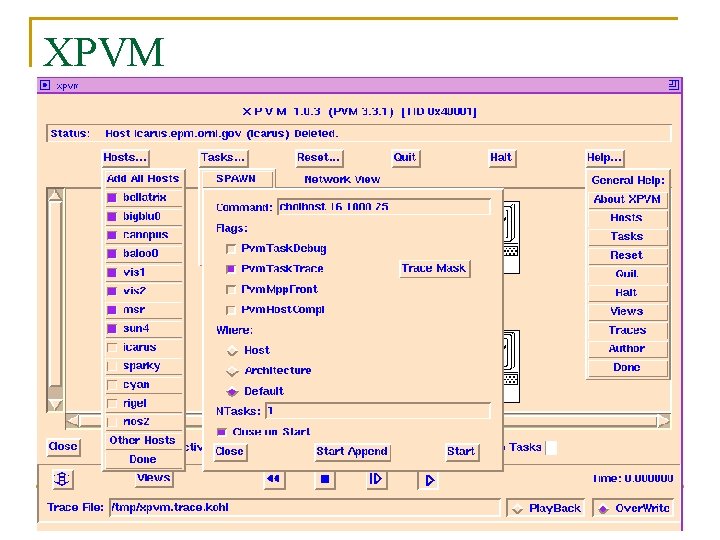Click the window menu icon in xpvm title bar
The height and width of the screenshot is (540, 720).
[x=45, y=85]
